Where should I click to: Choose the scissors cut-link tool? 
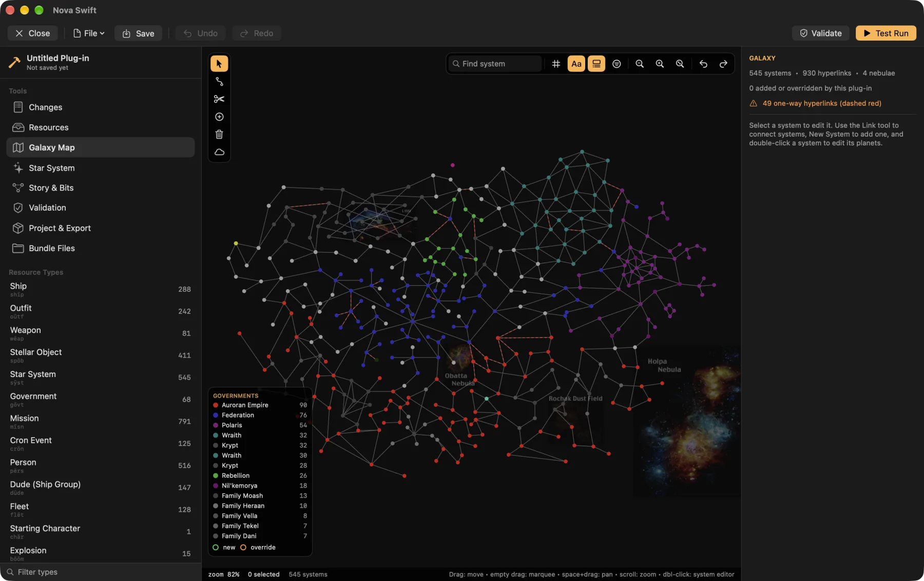pos(219,99)
